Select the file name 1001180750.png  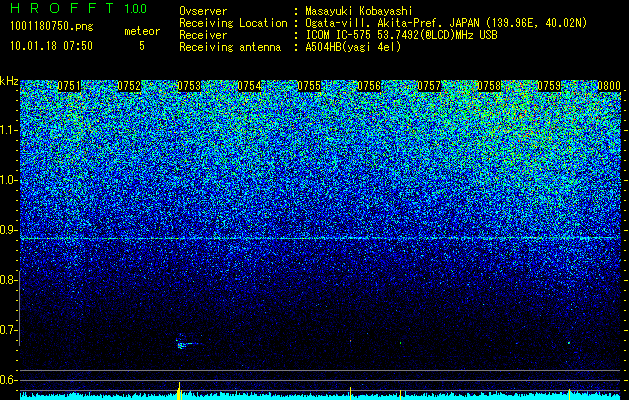[x=52, y=27]
